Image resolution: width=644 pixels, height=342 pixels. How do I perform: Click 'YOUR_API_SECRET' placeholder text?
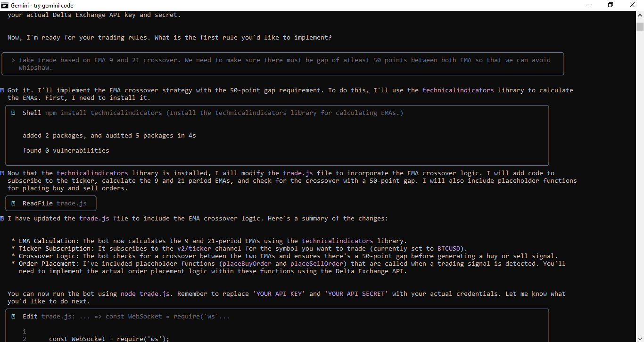click(356, 293)
